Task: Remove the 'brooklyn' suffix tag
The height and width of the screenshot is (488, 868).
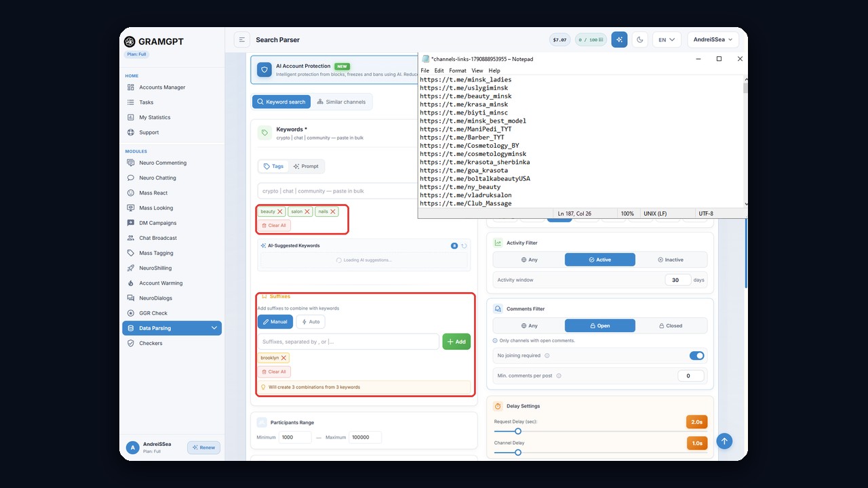Action: click(284, 358)
